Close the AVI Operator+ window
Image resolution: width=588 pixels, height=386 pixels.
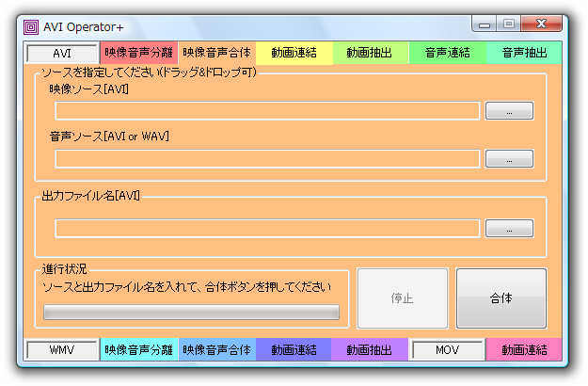point(541,24)
